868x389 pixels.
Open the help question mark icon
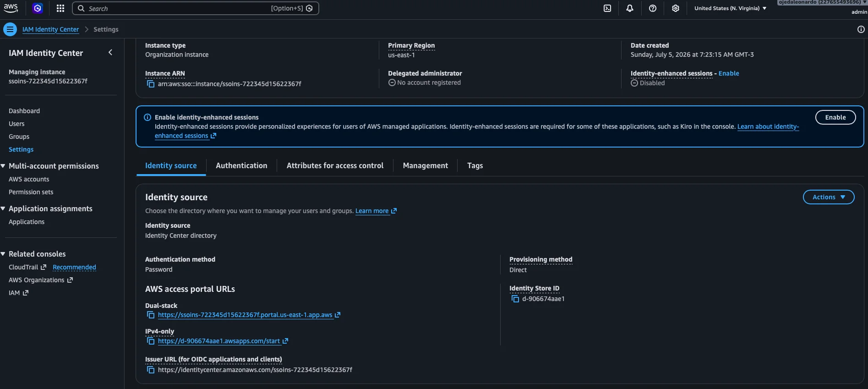pyautogui.click(x=653, y=8)
